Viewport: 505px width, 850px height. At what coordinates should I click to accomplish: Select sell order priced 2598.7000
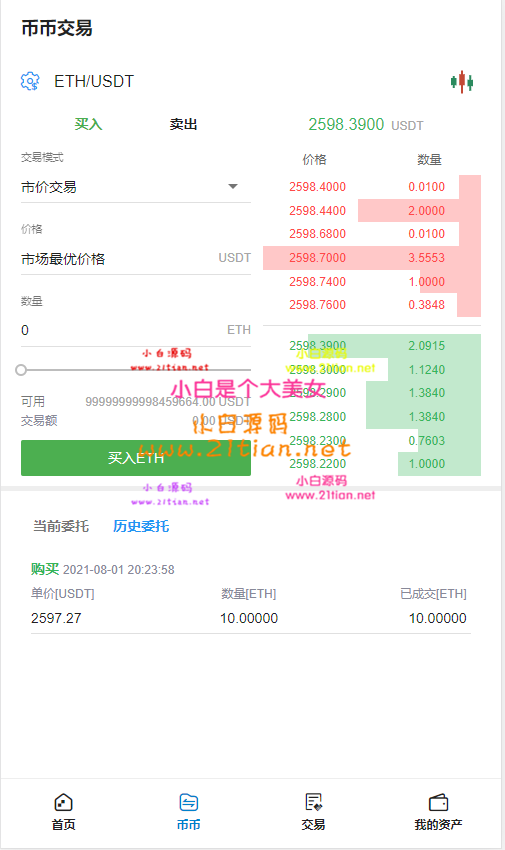(372, 257)
